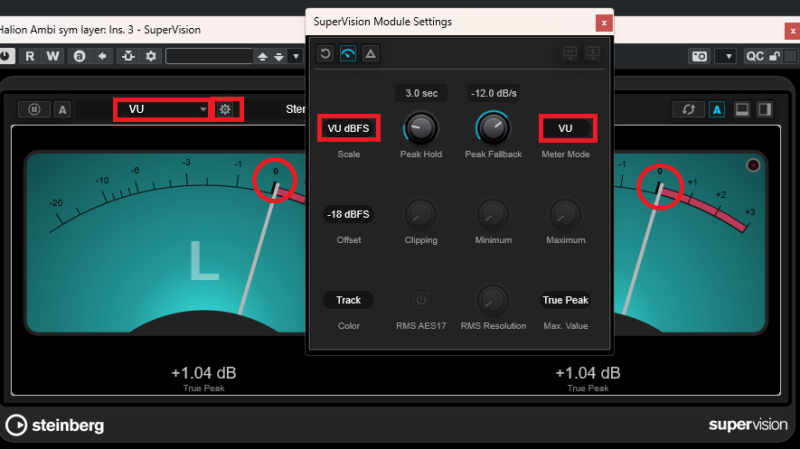The height and width of the screenshot is (449, 800).
Task: Click the Steinberg logo
Action: 55,425
